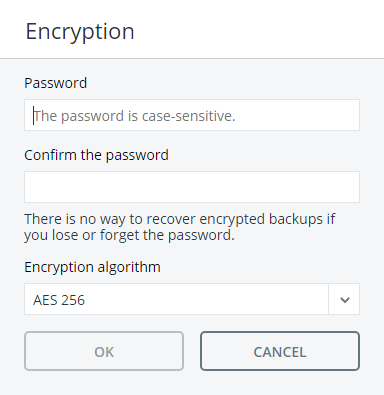This screenshot has width=384, height=395.
Task: Click the Encryption dialog title
Action: point(80,32)
